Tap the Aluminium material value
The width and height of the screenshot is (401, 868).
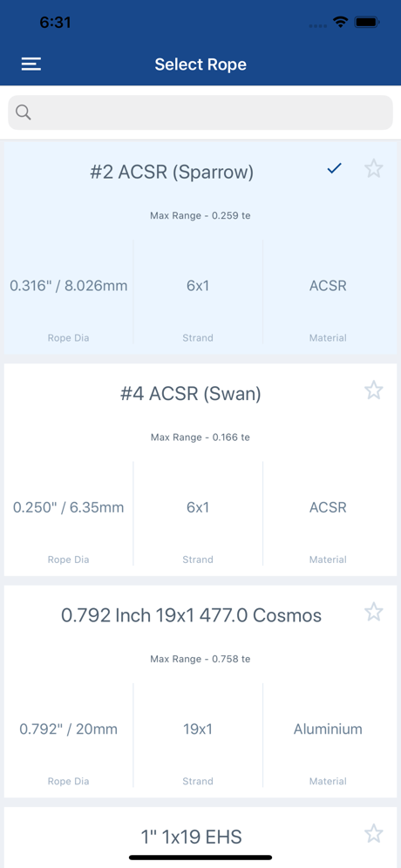pyautogui.click(x=328, y=729)
